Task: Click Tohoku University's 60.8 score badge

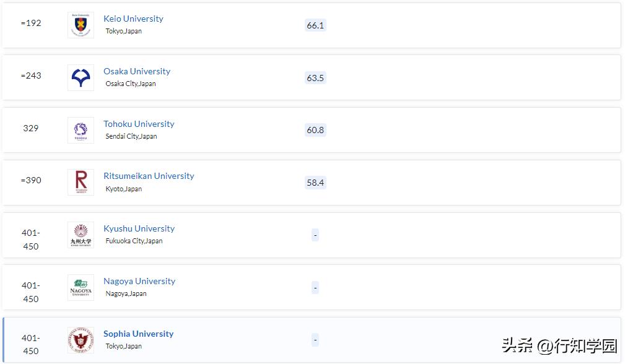Action: coord(315,130)
